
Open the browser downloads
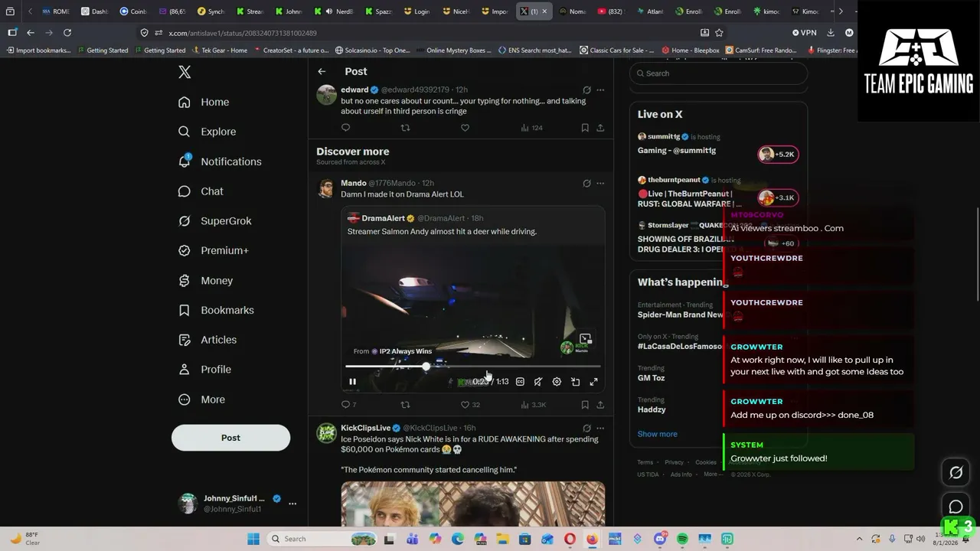[x=831, y=33]
